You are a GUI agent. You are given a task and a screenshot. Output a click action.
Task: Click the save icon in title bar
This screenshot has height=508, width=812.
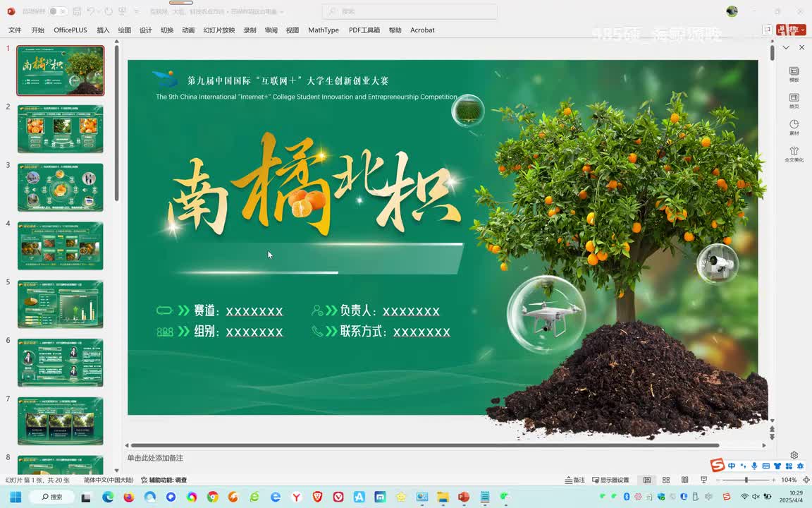click(77, 11)
